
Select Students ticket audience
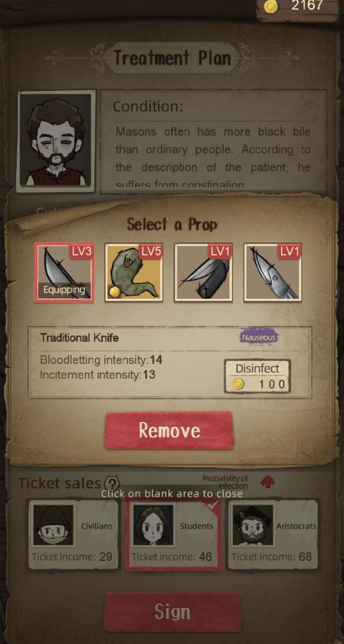(x=173, y=534)
